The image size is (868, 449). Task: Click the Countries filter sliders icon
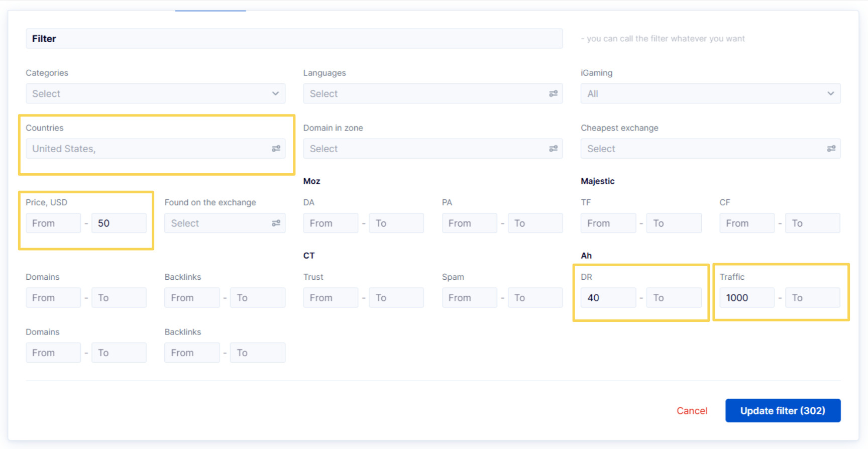(x=276, y=149)
